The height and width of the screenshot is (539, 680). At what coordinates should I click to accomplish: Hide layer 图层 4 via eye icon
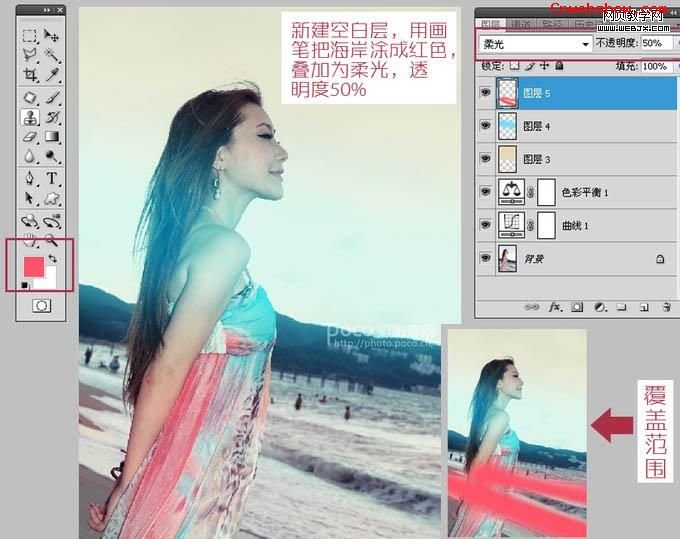(485, 125)
